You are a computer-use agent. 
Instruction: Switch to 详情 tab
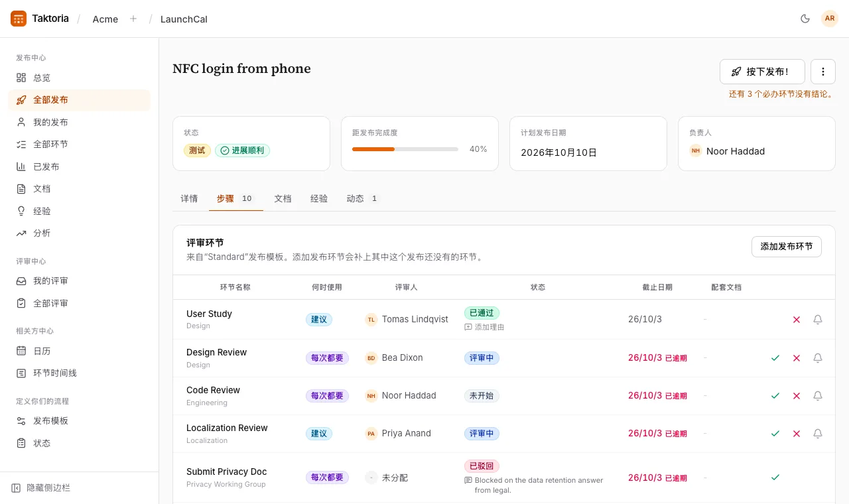tap(189, 198)
